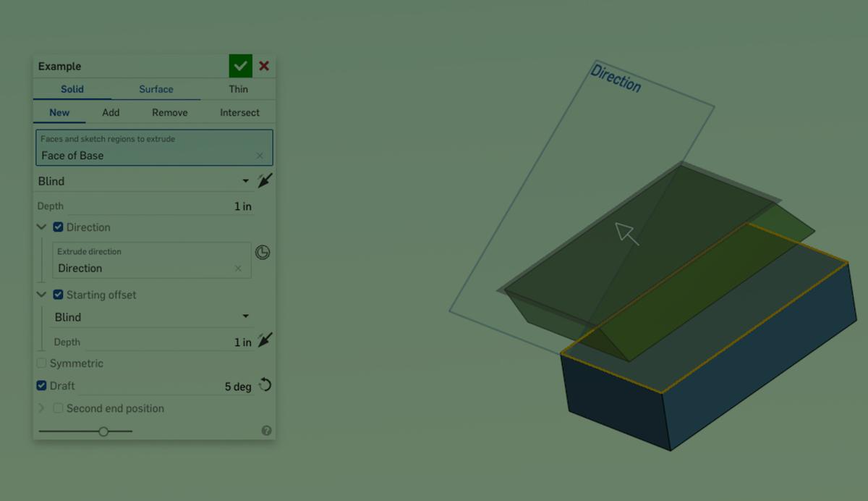Flip extrude direction using the arrow icon
The width and height of the screenshot is (868, 501).
click(264, 180)
